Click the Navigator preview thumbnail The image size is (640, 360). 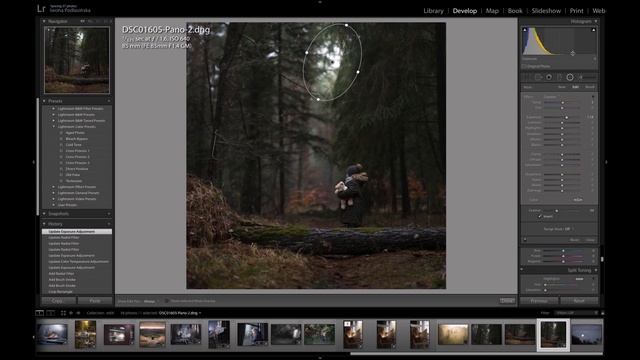(x=77, y=60)
